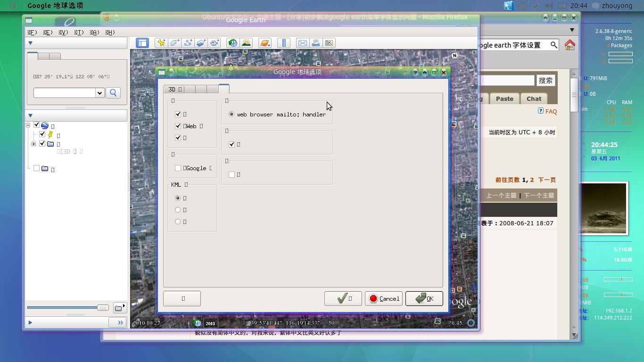Image resolution: width=644 pixels, height=362 pixels.
Task: Open the F menu in Google Earth
Action: (x=32, y=33)
